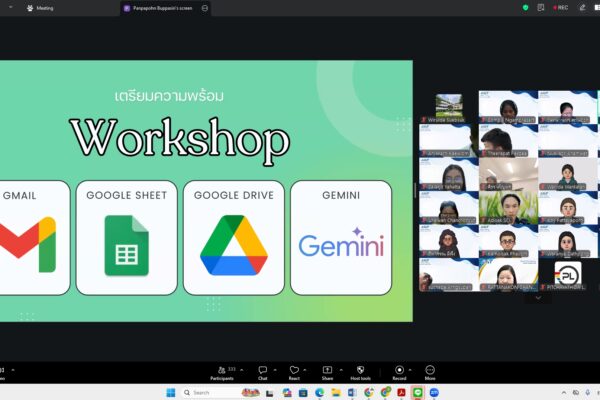This screenshot has width=600, height=400.
Task: Open Microsoft Edge from taskbar
Action: pyautogui.click(x=320, y=392)
